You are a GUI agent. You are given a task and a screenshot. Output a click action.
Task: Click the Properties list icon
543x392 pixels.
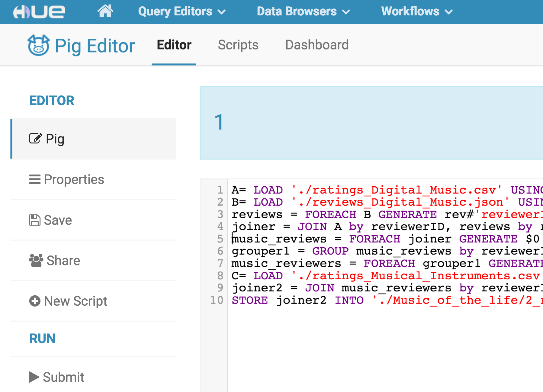pyautogui.click(x=35, y=179)
